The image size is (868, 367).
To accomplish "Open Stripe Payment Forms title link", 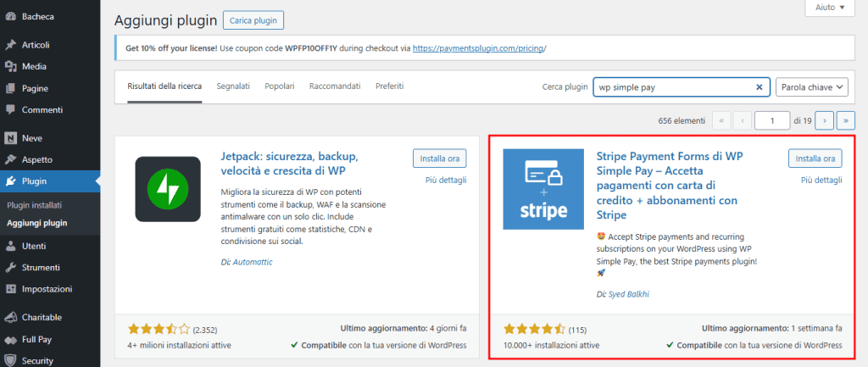I will coord(670,186).
